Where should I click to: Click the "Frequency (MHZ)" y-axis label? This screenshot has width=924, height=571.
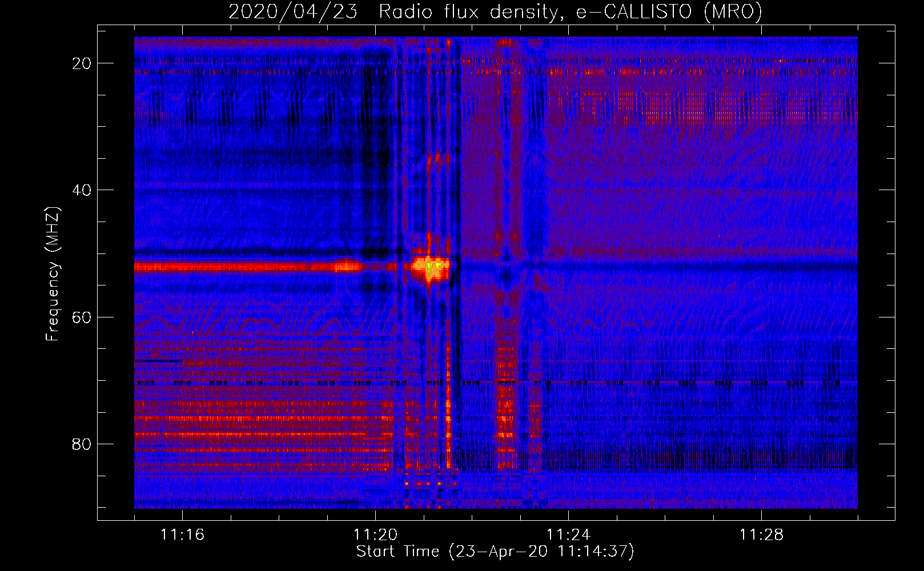coord(52,274)
